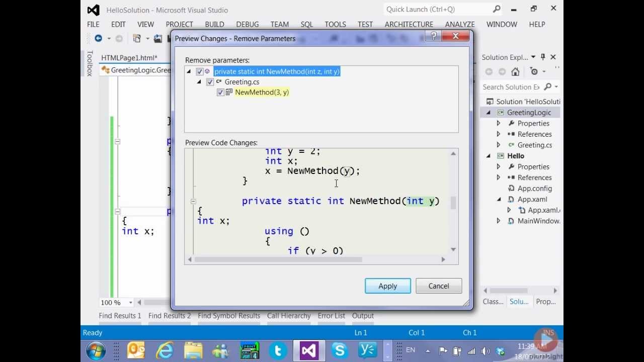Switch to the Properties bottom tab
Viewport: 644px width, 362px height.
tap(546, 302)
